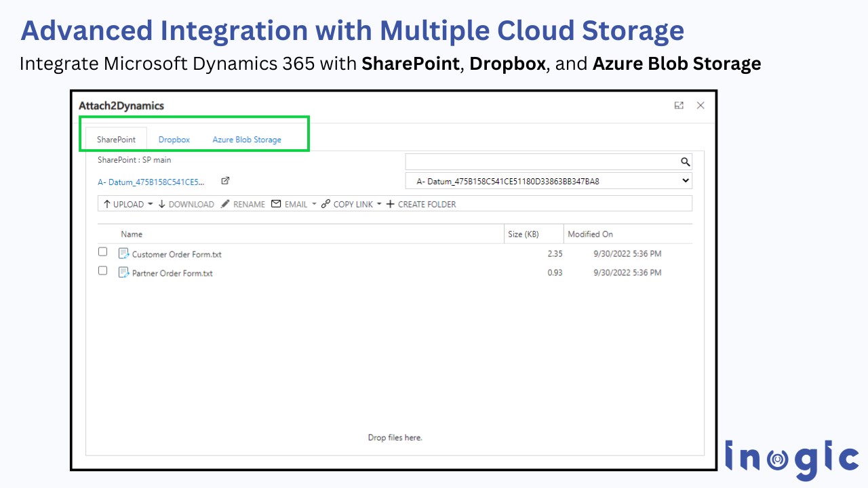
Task: Click the RENAME button
Action: [x=243, y=204]
